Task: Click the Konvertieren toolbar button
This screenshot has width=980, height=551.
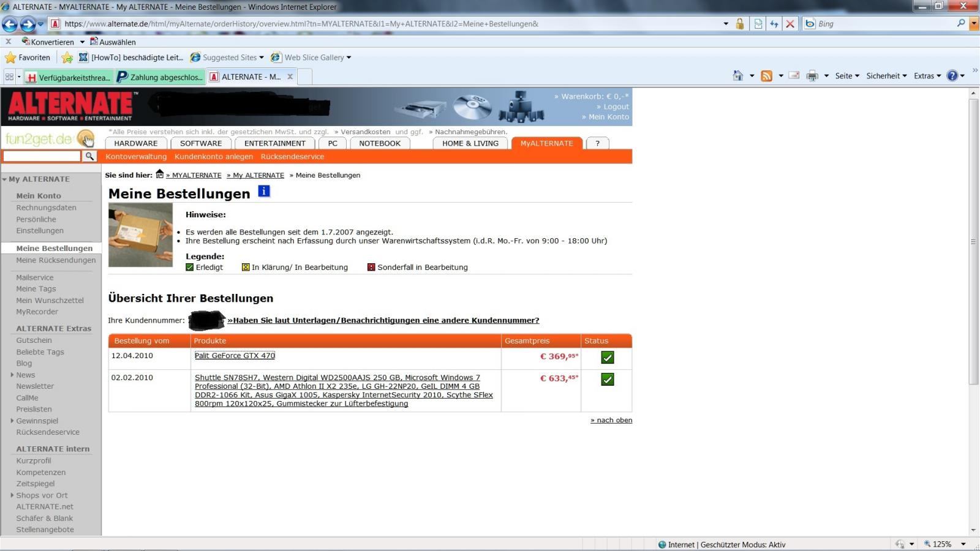Action: coord(48,42)
